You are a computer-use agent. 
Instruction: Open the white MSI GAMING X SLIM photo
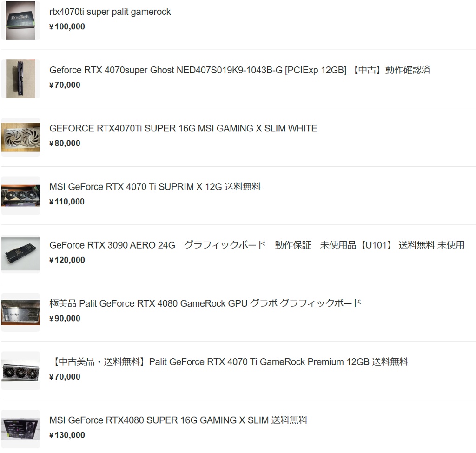point(20,137)
